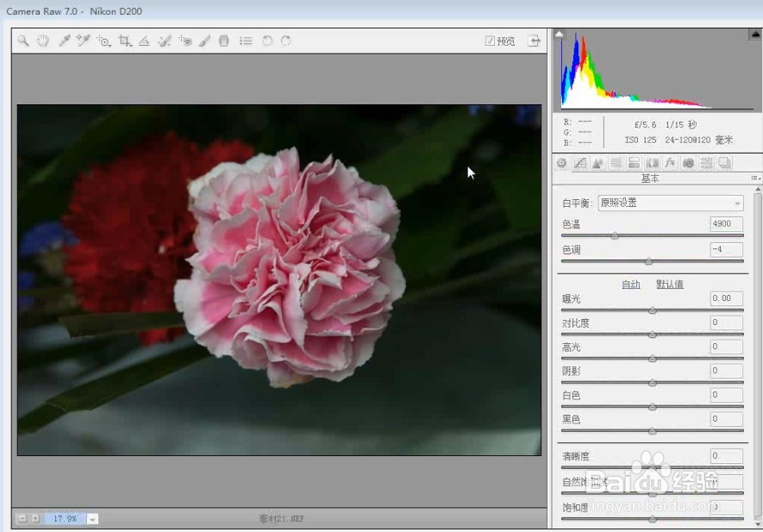Open the 白平衡 white balance dropdown
The height and width of the screenshot is (532, 763).
tap(671, 203)
